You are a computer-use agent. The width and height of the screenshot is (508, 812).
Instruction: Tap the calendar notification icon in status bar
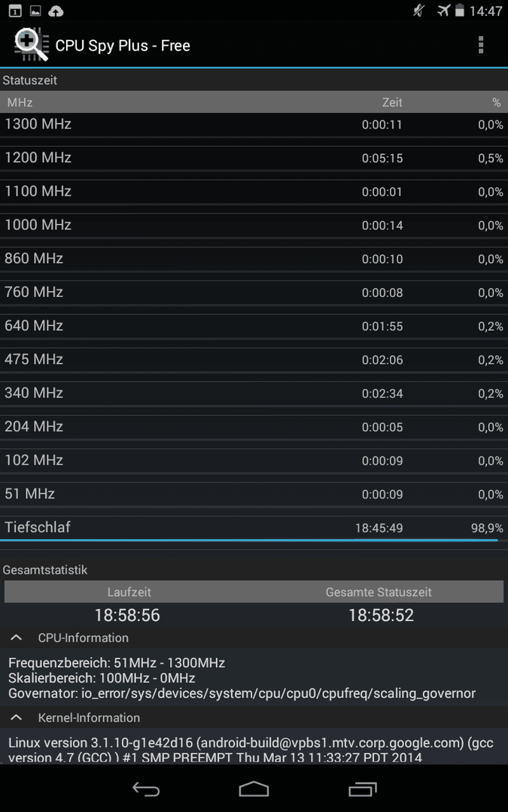(x=15, y=11)
